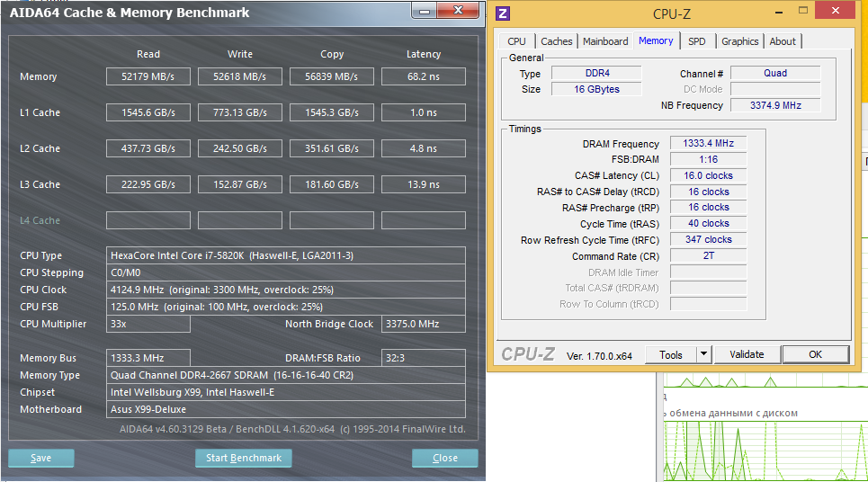Image resolution: width=868 pixels, height=482 pixels.
Task: Click Memory Latency value 68.2 ns
Action: coord(424,76)
